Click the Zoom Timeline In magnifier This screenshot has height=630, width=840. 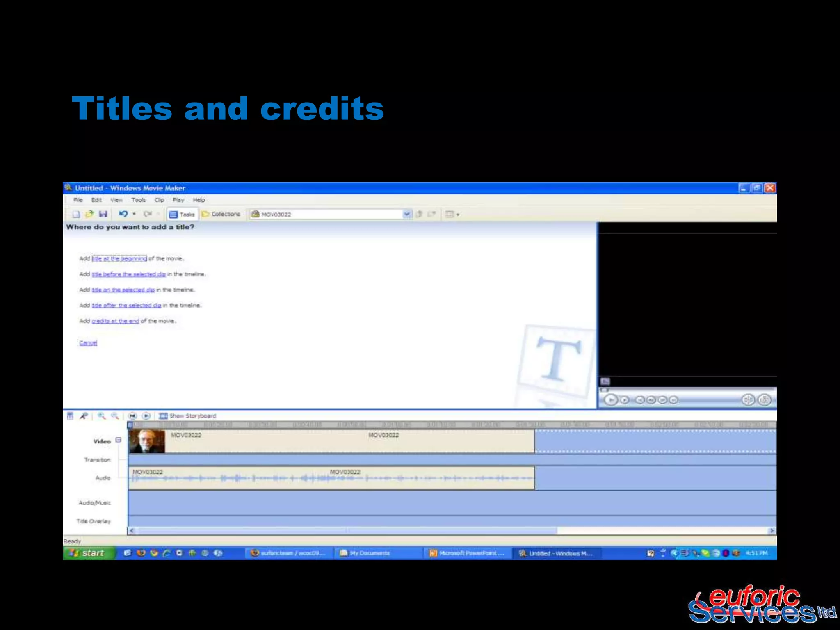[101, 416]
